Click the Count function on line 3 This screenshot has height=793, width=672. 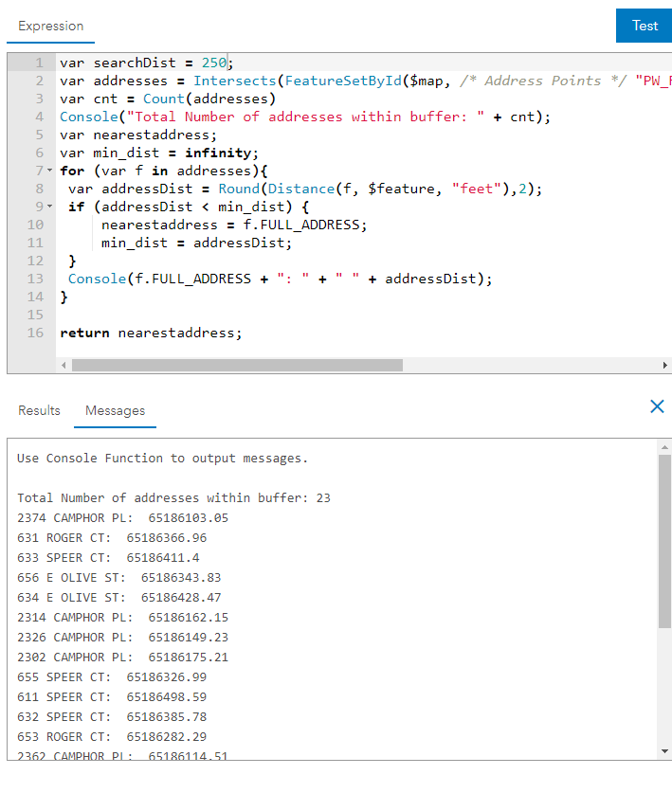coord(164,99)
